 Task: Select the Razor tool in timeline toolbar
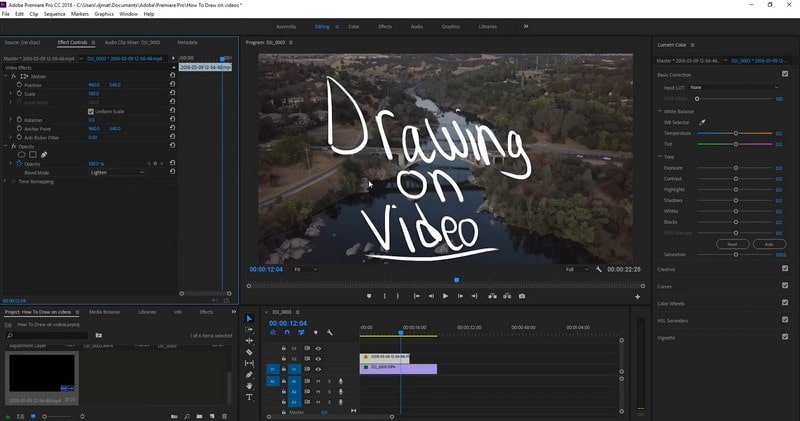click(x=249, y=352)
